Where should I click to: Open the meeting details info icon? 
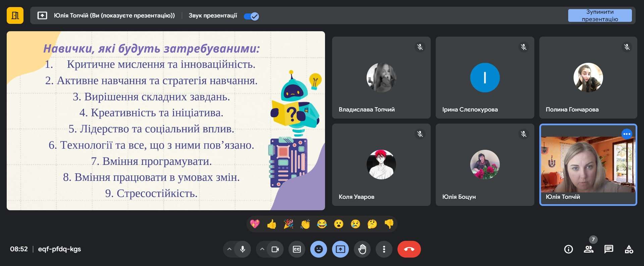tap(569, 249)
